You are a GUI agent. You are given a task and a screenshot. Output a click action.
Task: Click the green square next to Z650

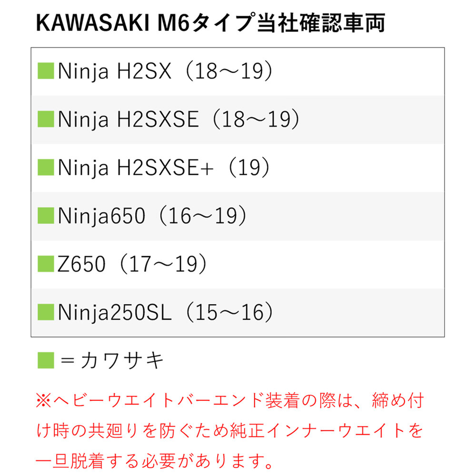click(46, 264)
